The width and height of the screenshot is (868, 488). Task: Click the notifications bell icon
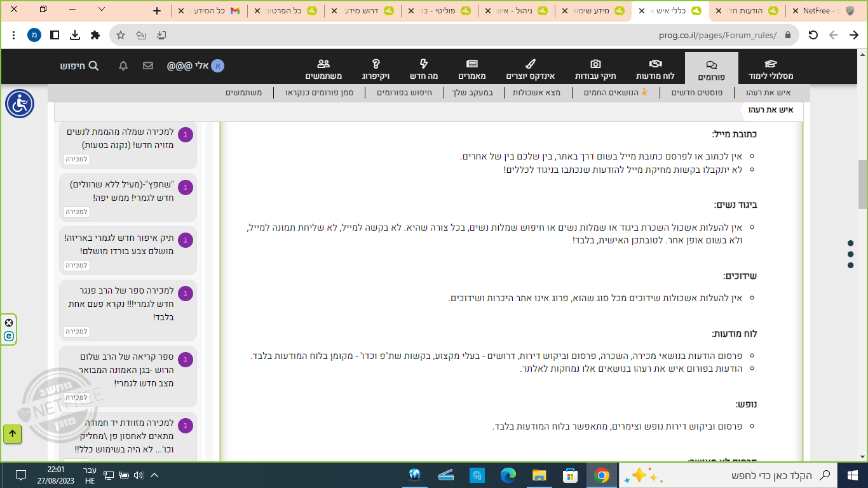(123, 65)
